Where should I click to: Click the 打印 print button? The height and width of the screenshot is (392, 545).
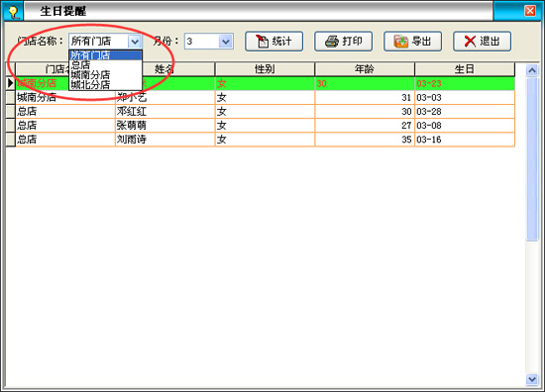[x=344, y=42]
